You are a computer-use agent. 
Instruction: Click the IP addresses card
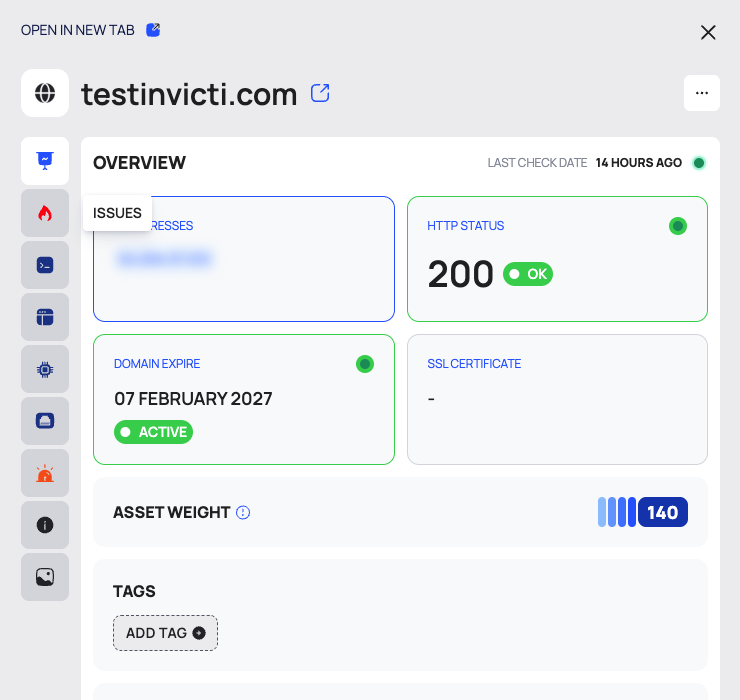[244, 259]
